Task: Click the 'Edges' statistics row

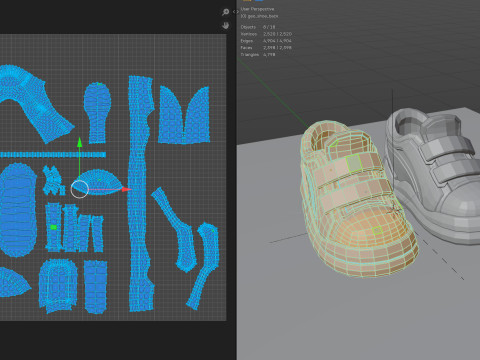Action: click(266, 41)
